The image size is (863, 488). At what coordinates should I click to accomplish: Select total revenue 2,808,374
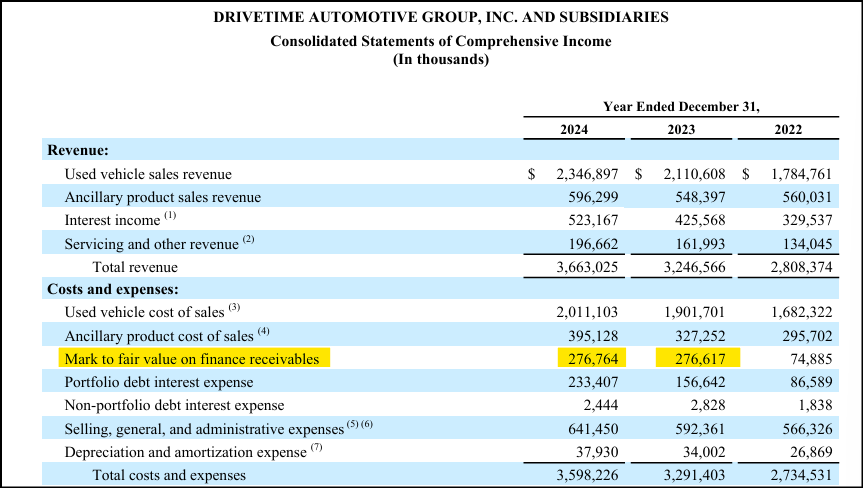(801, 267)
